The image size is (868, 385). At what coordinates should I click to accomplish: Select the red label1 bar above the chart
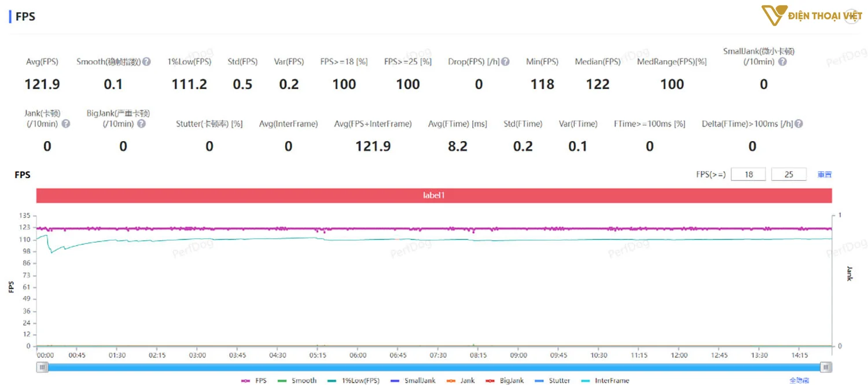[434, 195]
